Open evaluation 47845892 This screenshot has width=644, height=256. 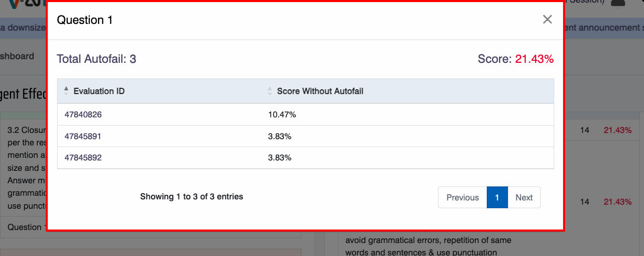83,158
